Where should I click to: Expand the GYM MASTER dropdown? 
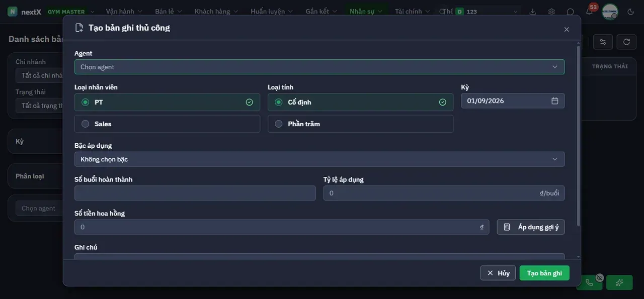coord(70,12)
